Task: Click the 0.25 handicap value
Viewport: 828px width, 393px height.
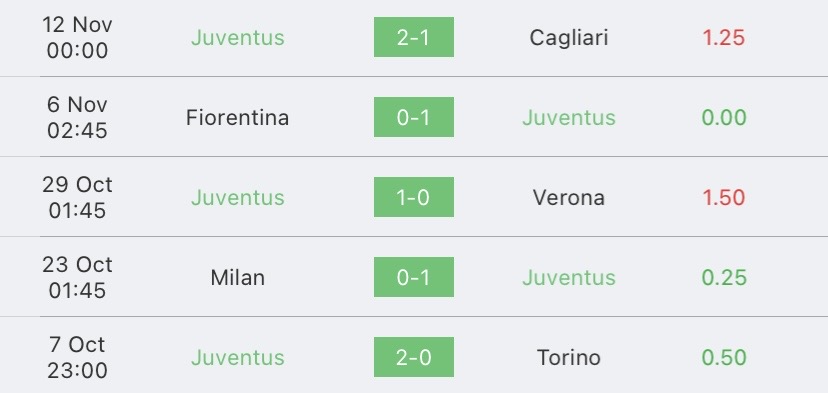Action: click(723, 277)
